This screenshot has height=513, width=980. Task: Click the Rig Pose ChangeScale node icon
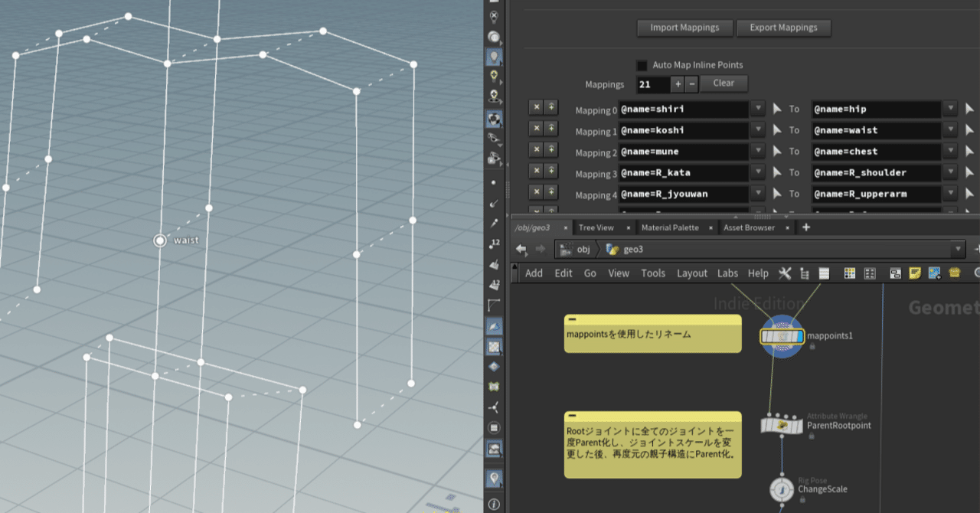coord(780,488)
